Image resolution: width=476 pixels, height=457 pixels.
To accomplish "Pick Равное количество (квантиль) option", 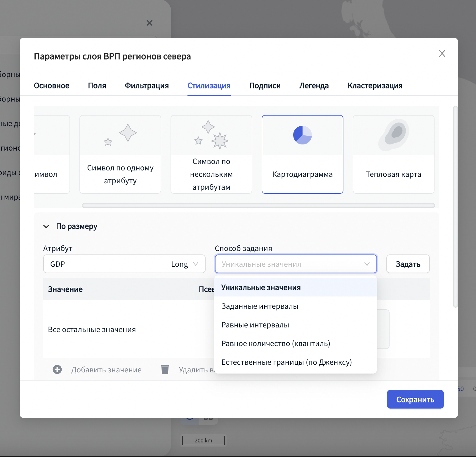I will pos(276,343).
